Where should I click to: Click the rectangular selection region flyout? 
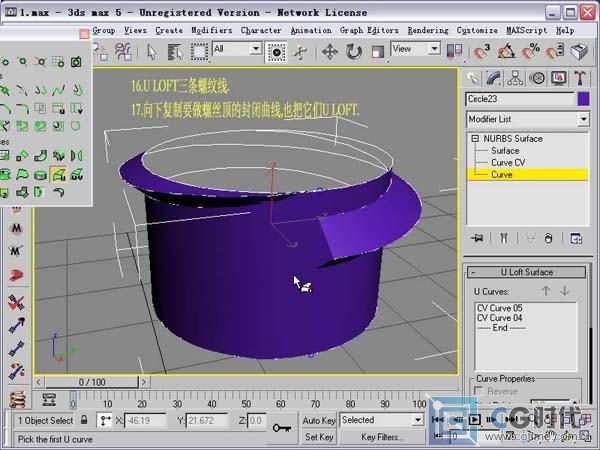click(x=199, y=52)
